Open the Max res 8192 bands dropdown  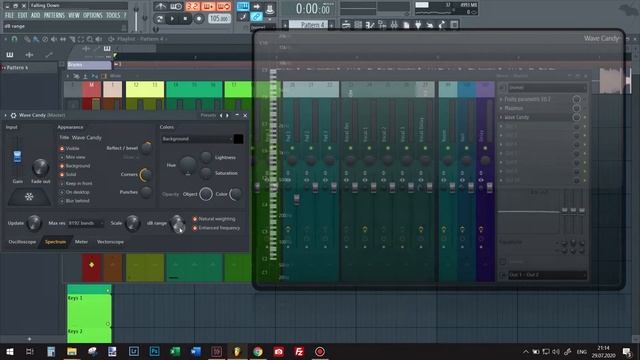click(85, 223)
